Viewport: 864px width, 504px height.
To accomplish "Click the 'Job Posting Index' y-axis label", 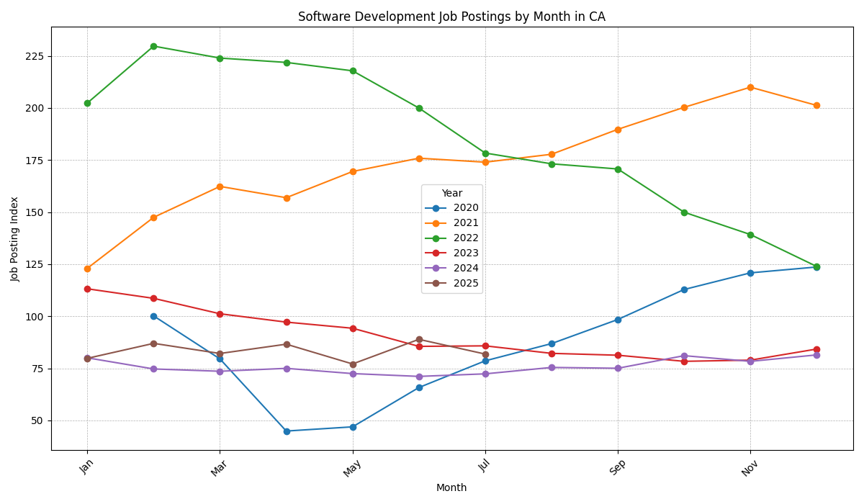I will [x=15, y=239].
